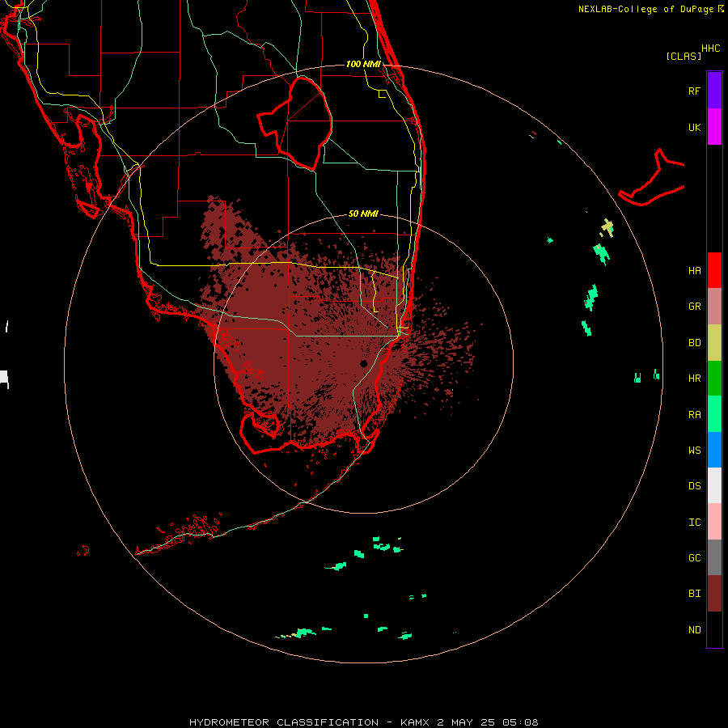The width and height of the screenshot is (728, 728).
Task: Pick the dark green HR legend swatch
Action: [714, 379]
